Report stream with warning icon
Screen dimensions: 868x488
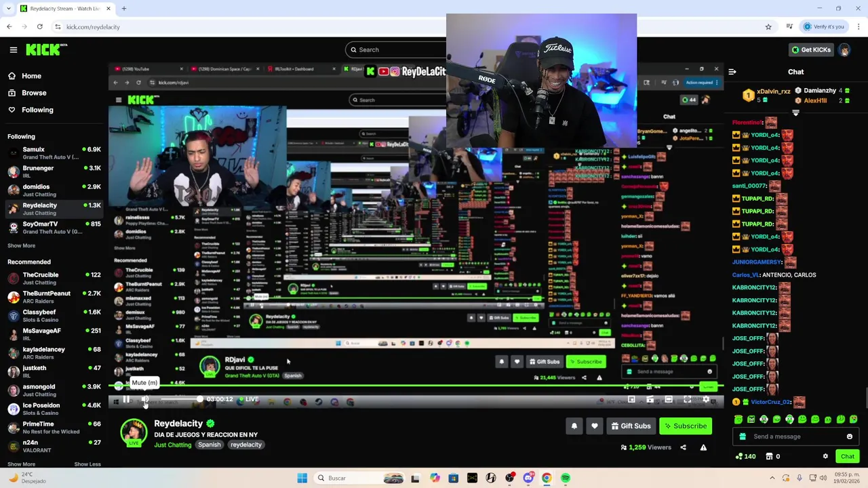[x=703, y=447]
